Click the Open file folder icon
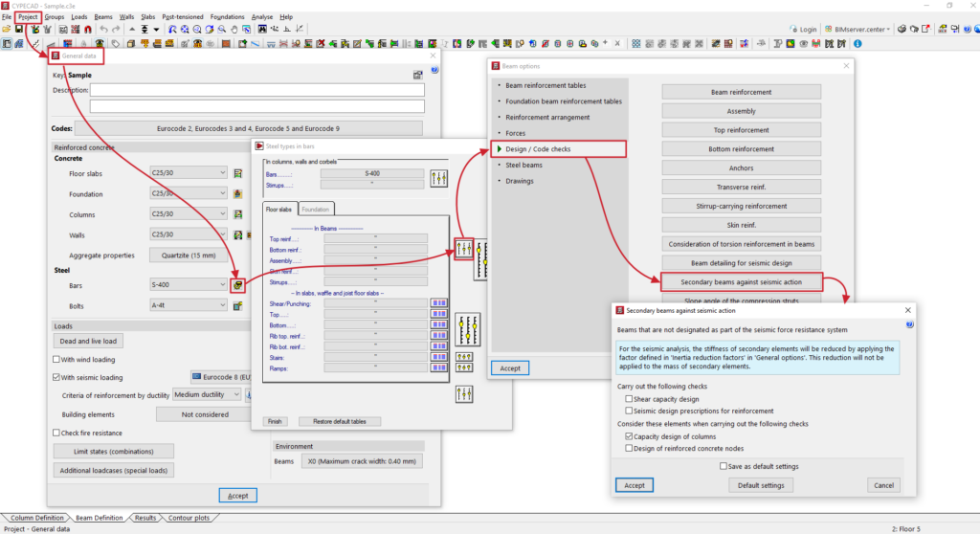980x534 pixels. pyautogui.click(x=7, y=29)
